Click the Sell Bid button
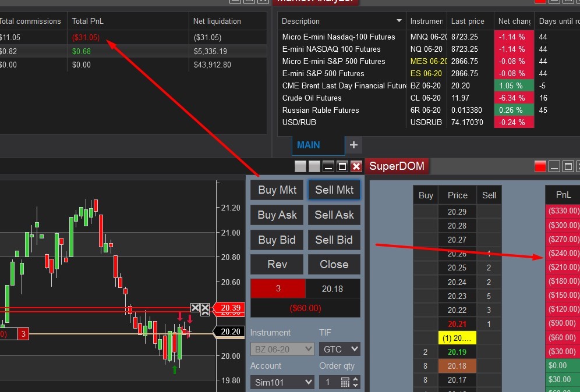Screen dimensions: 580x392 click(334, 240)
